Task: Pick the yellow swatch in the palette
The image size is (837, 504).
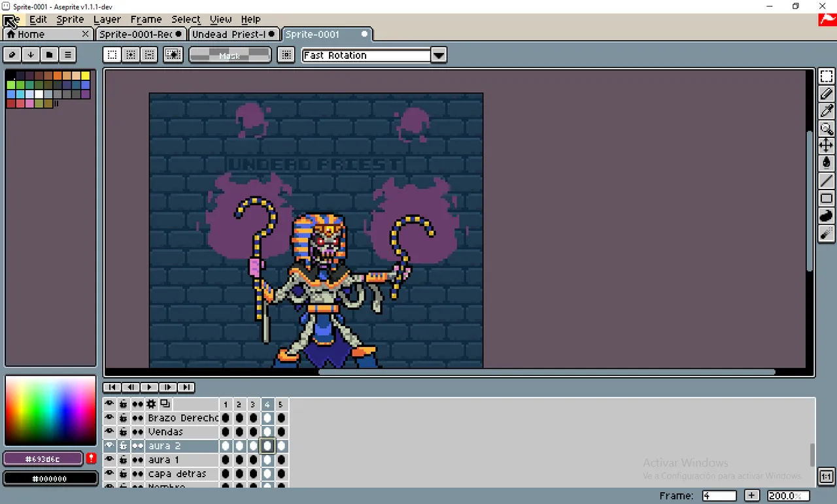Action: (86, 76)
